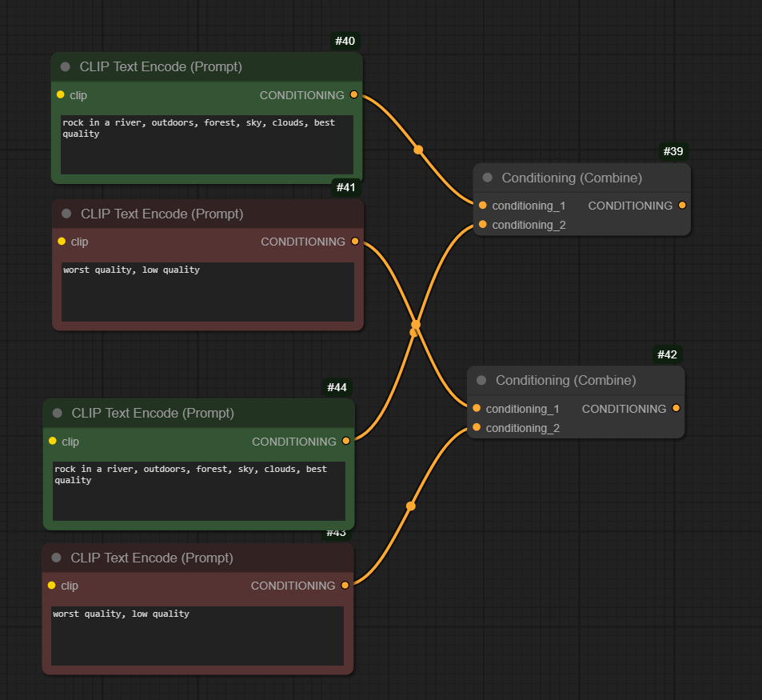This screenshot has width=762, height=700.
Task: Click the clip input socket on node #40
Action: [61, 94]
